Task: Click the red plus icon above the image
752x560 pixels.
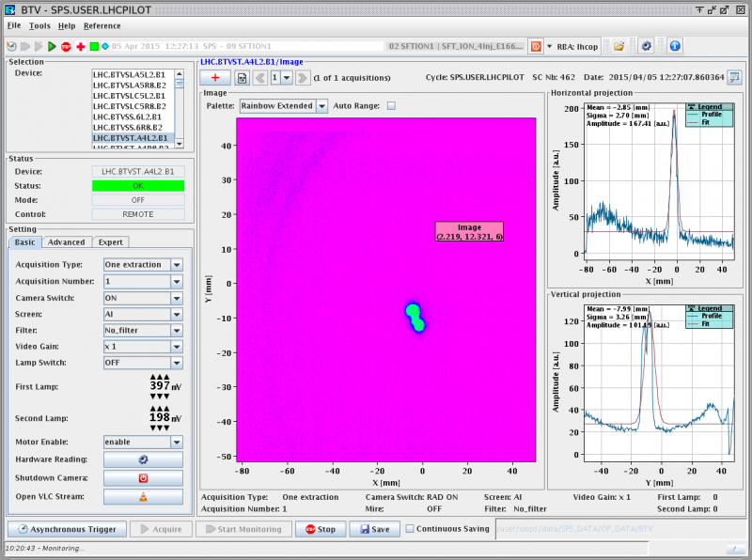Action: click(215, 78)
